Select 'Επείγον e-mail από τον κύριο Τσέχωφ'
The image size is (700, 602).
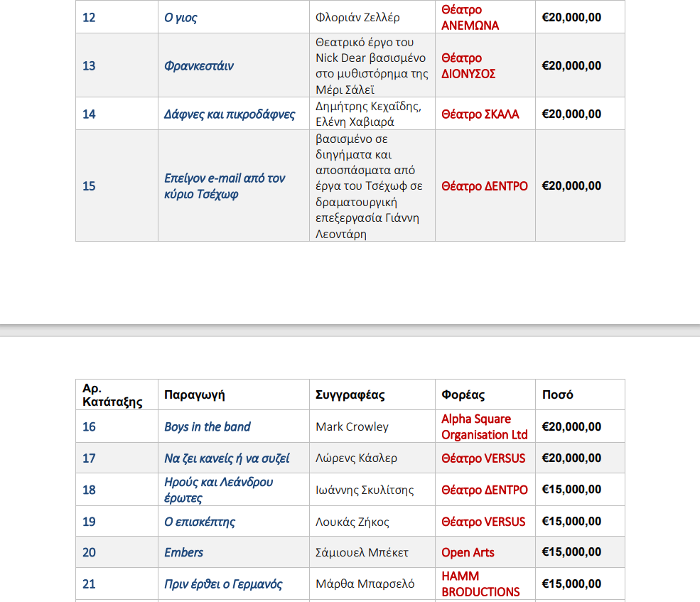[x=225, y=186]
